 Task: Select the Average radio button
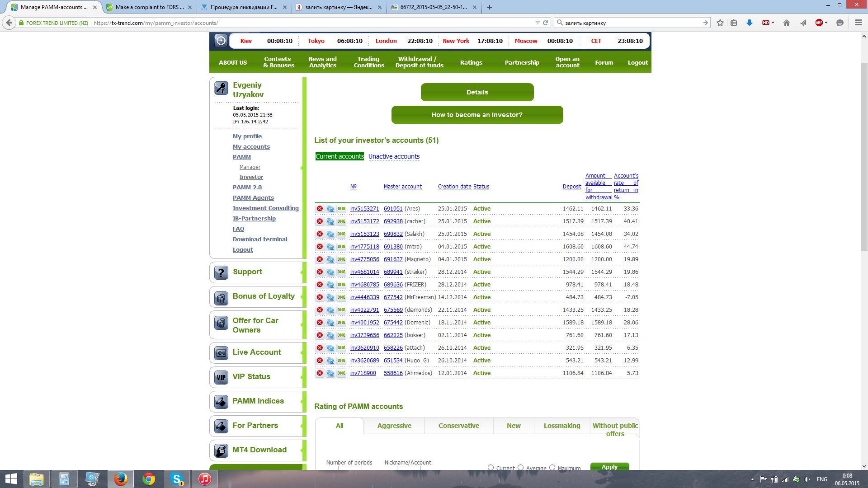point(520,467)
